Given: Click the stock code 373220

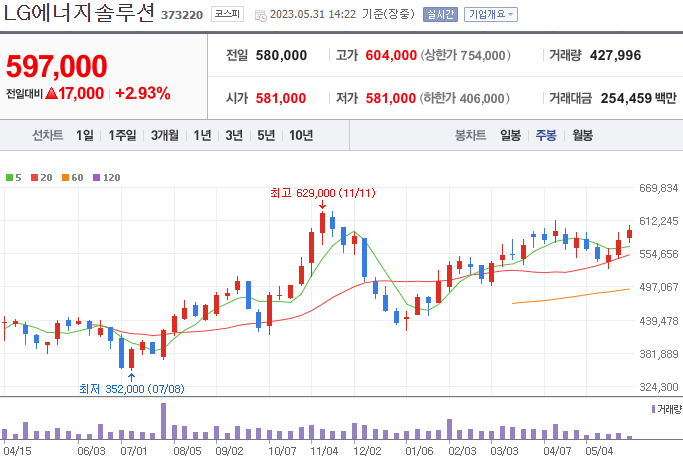Looking at the screenshot, I should coord(182,15).
